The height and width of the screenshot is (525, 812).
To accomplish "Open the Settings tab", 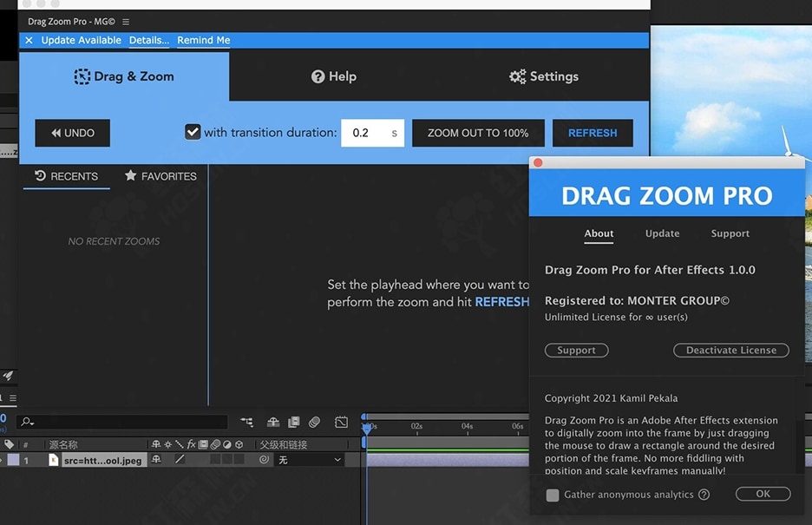I will (544, 76).
